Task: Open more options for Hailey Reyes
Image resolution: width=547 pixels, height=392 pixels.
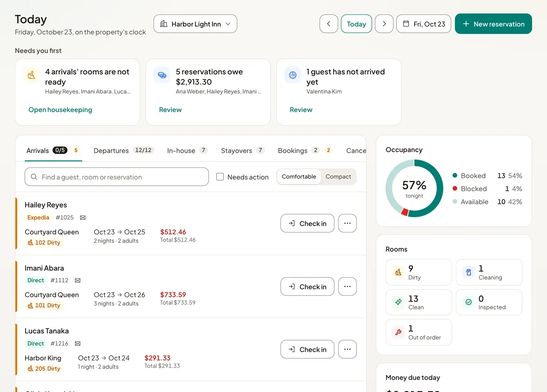Action: [x=347, y=223]
